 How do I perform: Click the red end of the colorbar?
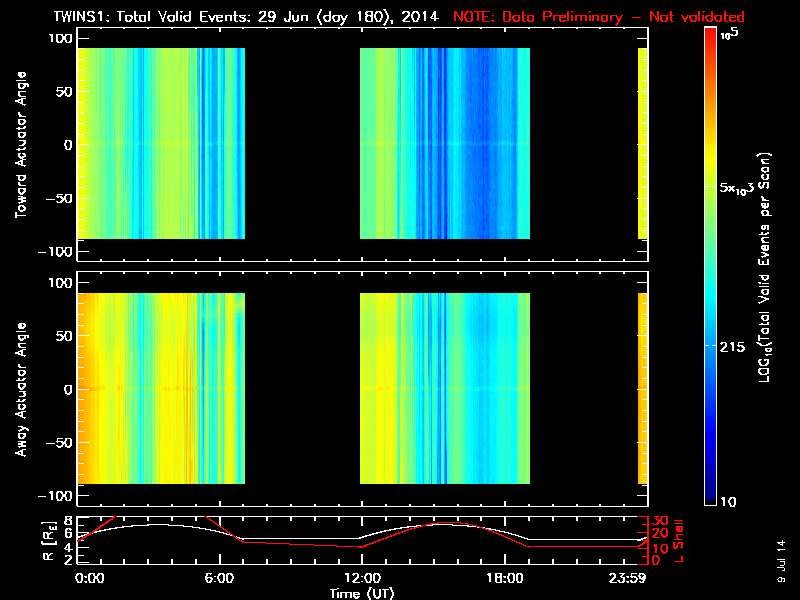click(710, 36)
